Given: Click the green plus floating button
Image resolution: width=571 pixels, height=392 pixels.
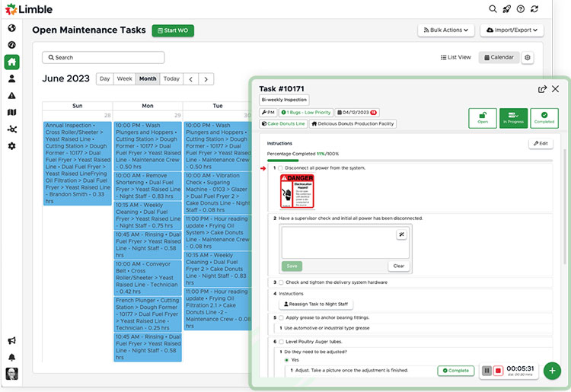Looking at the screenshot, I should point(553,371).
